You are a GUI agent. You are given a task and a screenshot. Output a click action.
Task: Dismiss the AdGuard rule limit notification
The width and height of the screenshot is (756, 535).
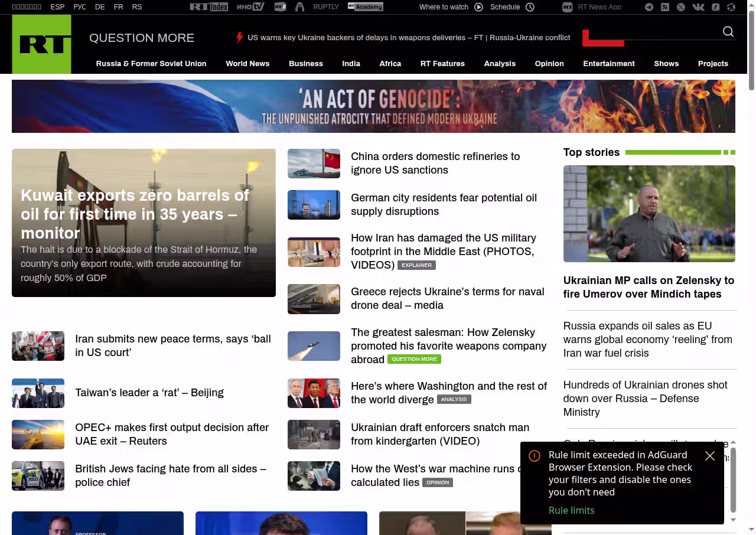point(710,456)
